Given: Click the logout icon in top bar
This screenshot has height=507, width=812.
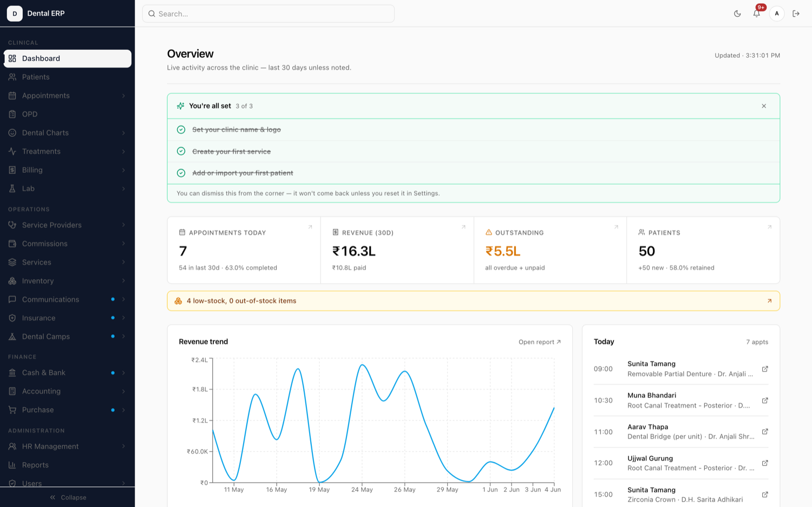Looking at the screenshot, I should coord(796,14).
